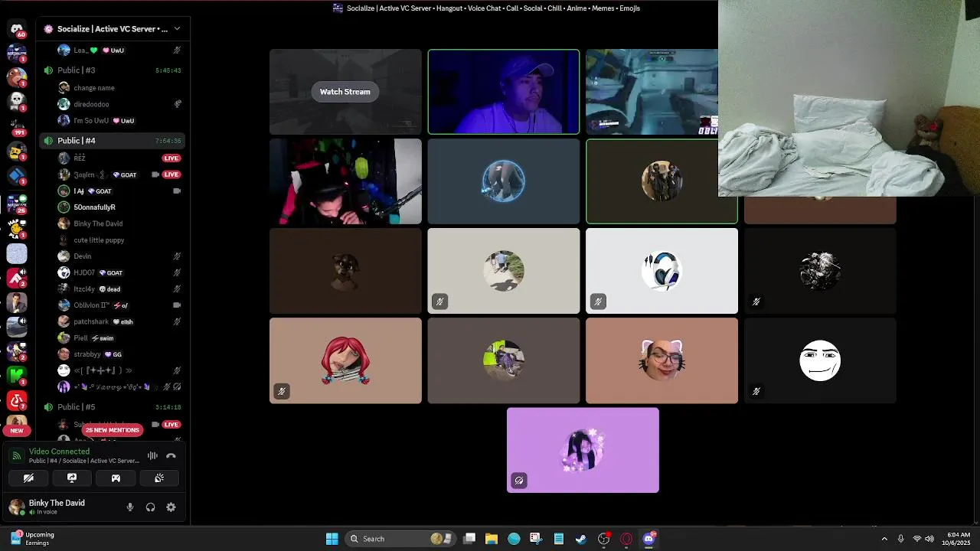The width and height of the screenshot is (980, 551).
Task: Select the purple avatar tile at bottom
Action: pos(583,450)
